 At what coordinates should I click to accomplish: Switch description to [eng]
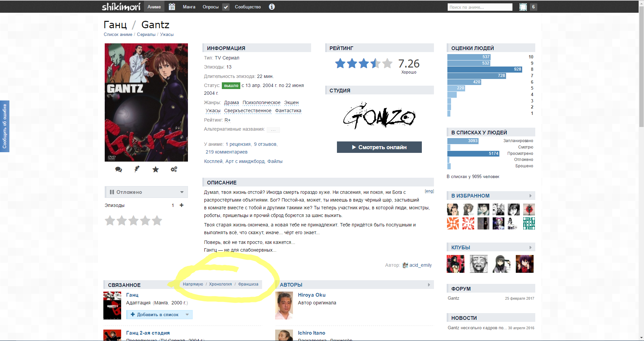point(429,191)
